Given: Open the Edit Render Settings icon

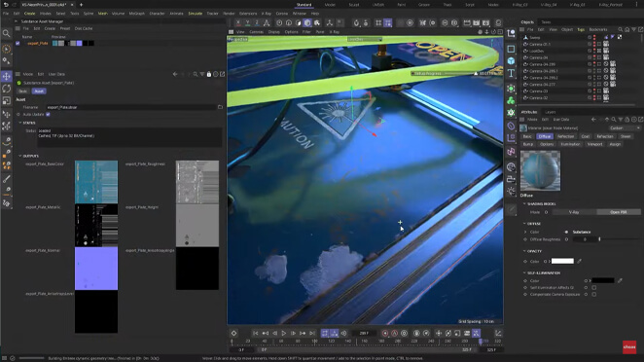Looking at the screenshot, I should click(x=486, y=23).
